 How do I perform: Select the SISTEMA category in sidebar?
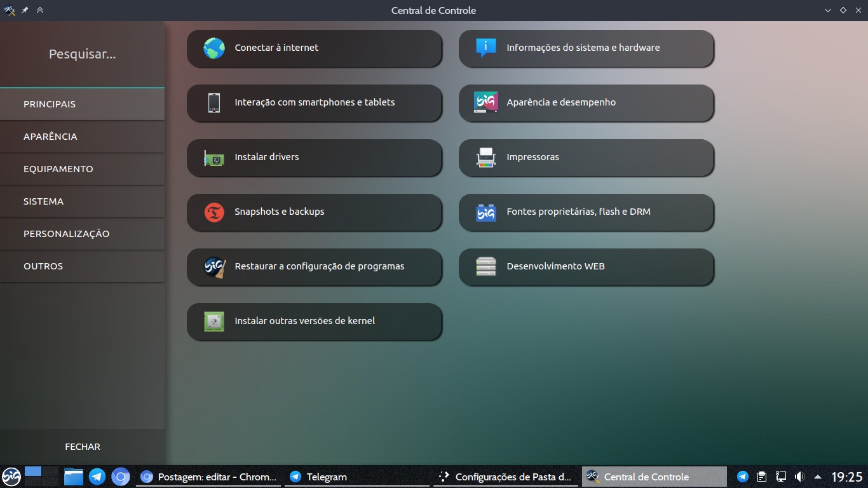coord(43,201)
